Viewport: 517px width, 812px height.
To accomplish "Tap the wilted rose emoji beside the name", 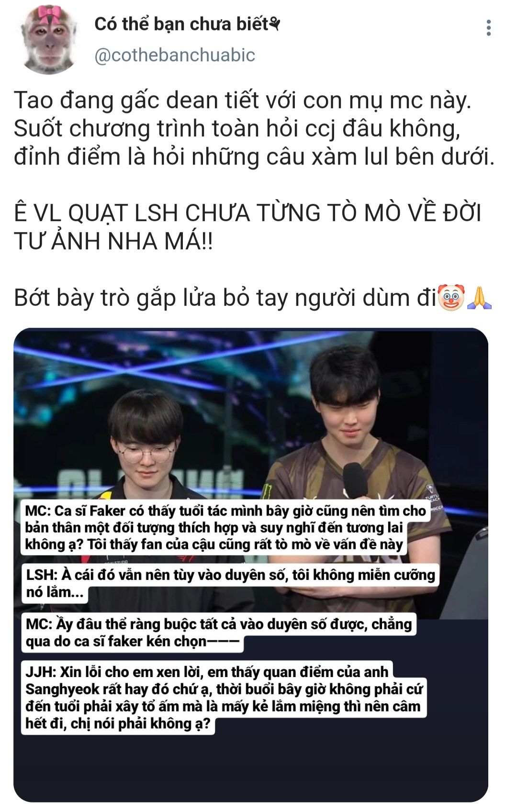I will click(274, 23).
